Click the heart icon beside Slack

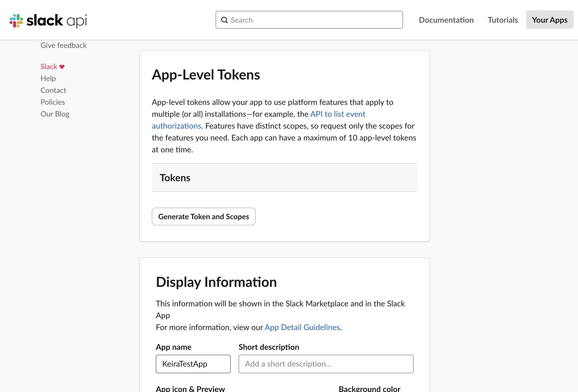click(x=62, y=67)
